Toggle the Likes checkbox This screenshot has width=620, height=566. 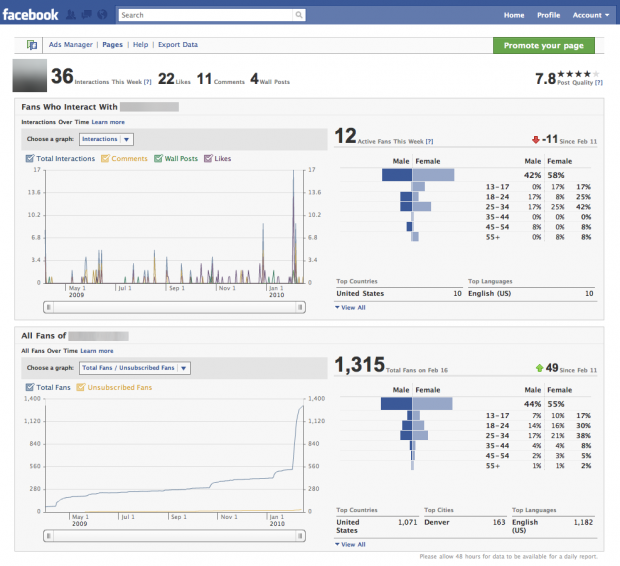(x=208, y=159)
